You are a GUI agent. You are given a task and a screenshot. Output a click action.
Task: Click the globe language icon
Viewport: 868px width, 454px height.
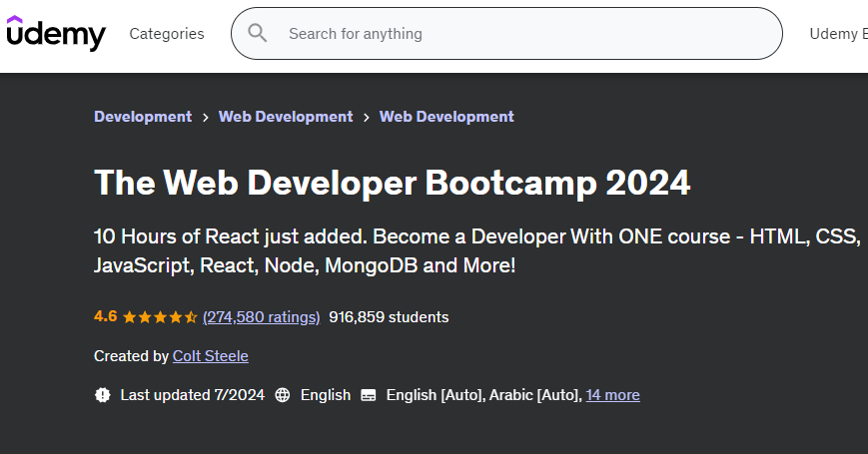pyautogui.click(x=283, y=395)
